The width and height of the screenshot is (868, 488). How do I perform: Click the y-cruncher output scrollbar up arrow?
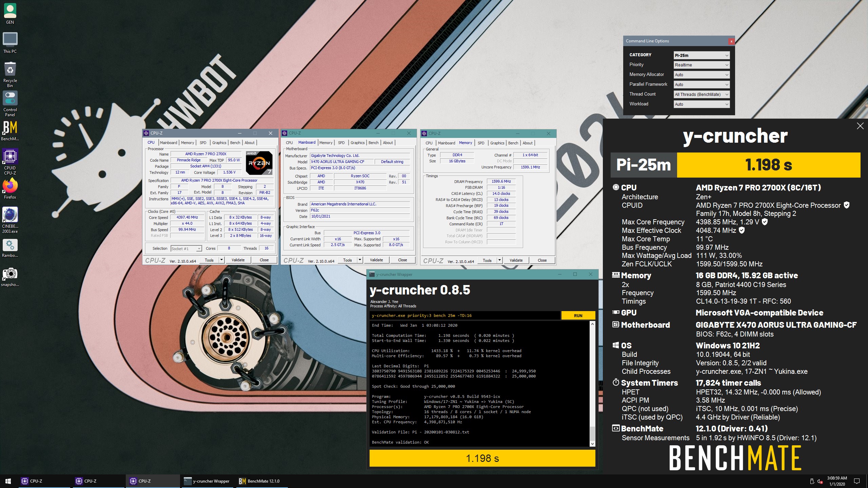pyautogui.click(x=592, y=324)
